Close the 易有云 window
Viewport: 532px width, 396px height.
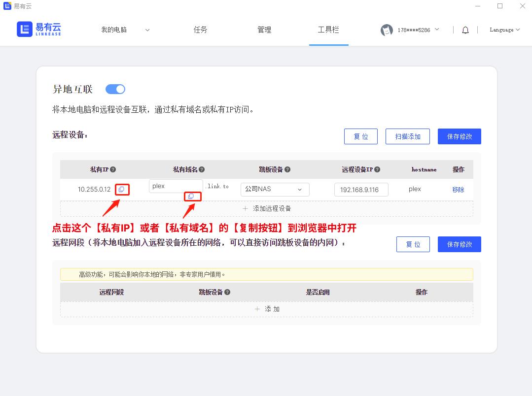(523, 6)
